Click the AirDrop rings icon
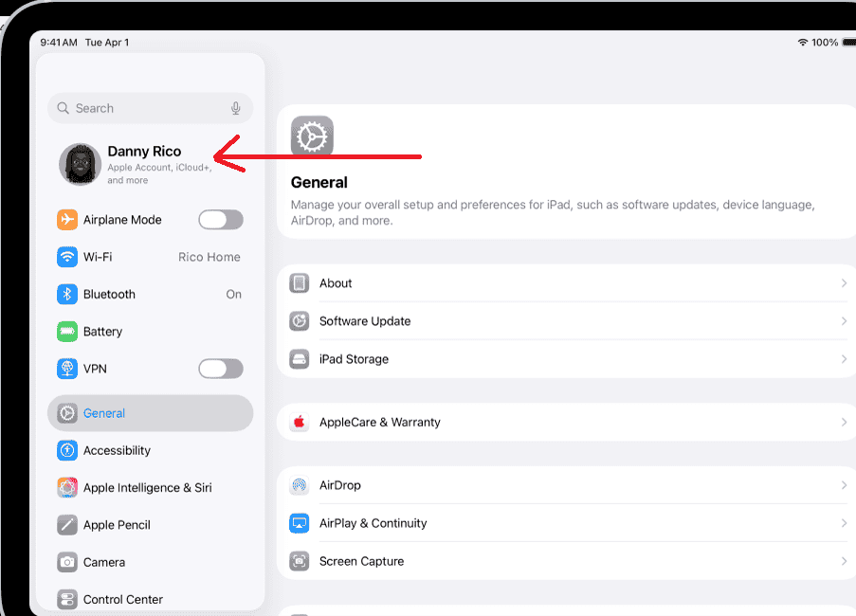This screenshot has height=616, width=856. (300, 485)
